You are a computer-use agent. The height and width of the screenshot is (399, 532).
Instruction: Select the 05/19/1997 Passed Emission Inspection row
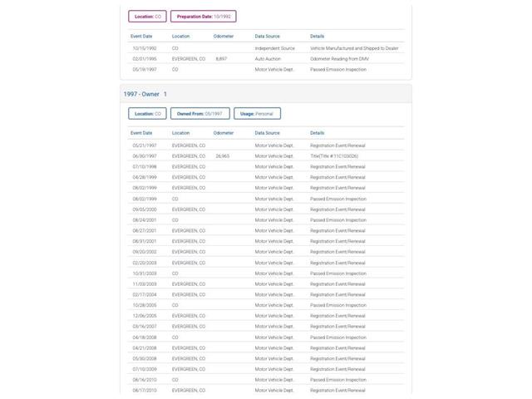pyautogui.click(x=266, y=70)
